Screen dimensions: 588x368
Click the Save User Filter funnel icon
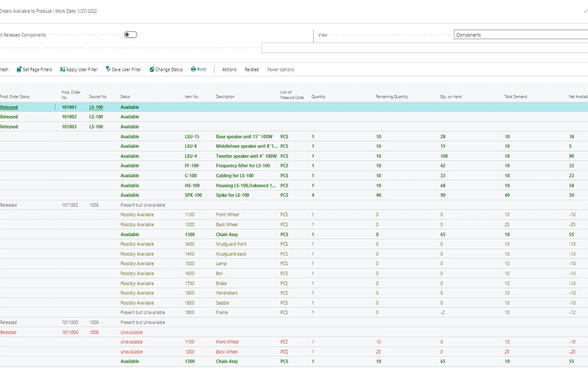point(108,69)
